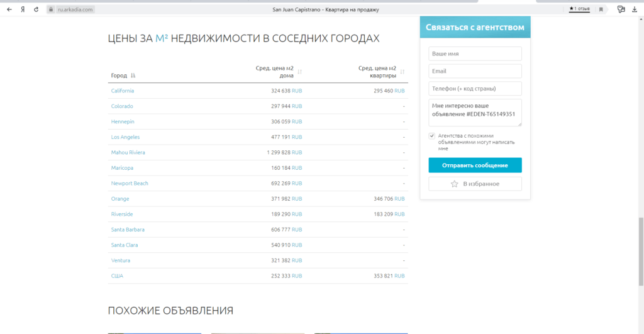
Task: Click the Email input field
Action: (475, 71)
